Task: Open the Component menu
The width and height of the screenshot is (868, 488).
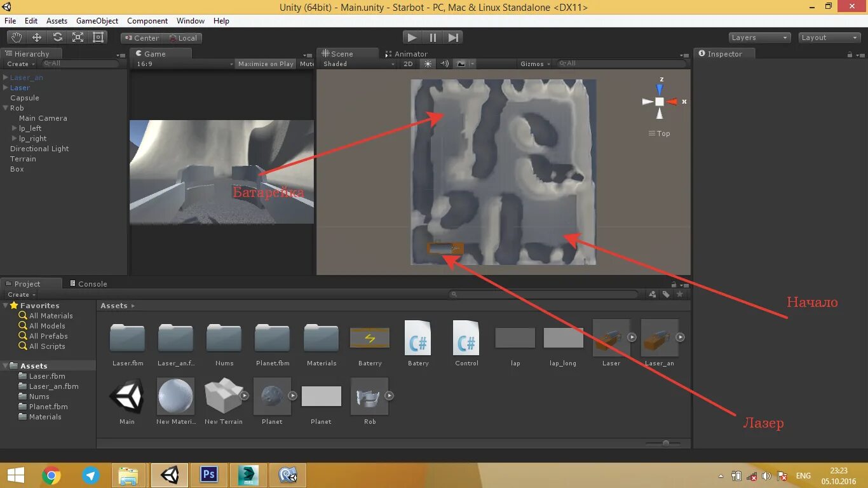Action: pos(147,21)
